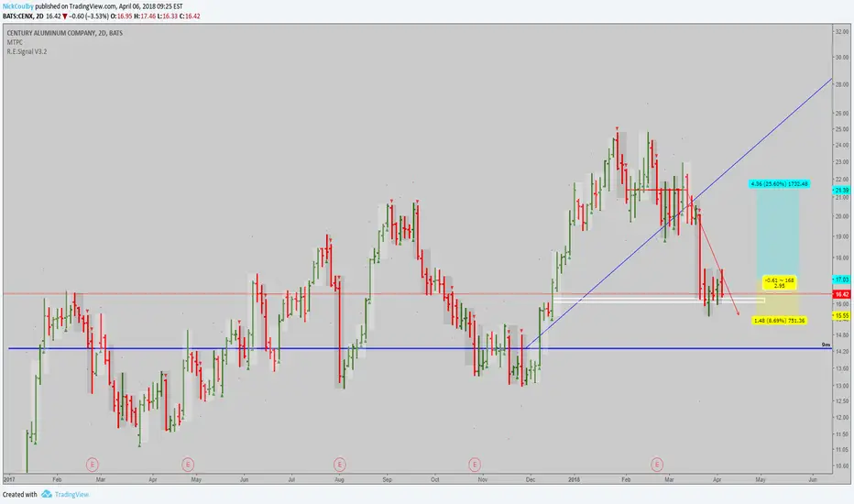The width and height of the screenshot is (854, 504).
Task: Click the Nov time axis label
Action: 483,480
